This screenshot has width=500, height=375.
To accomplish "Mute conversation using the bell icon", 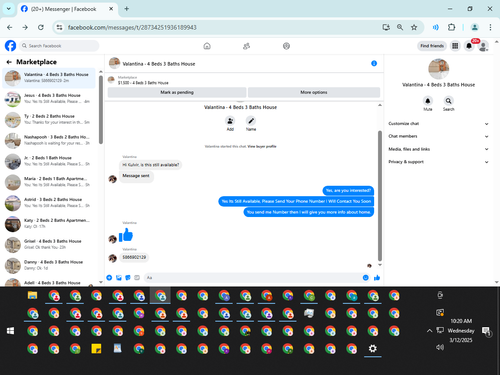I will (428, 101).
